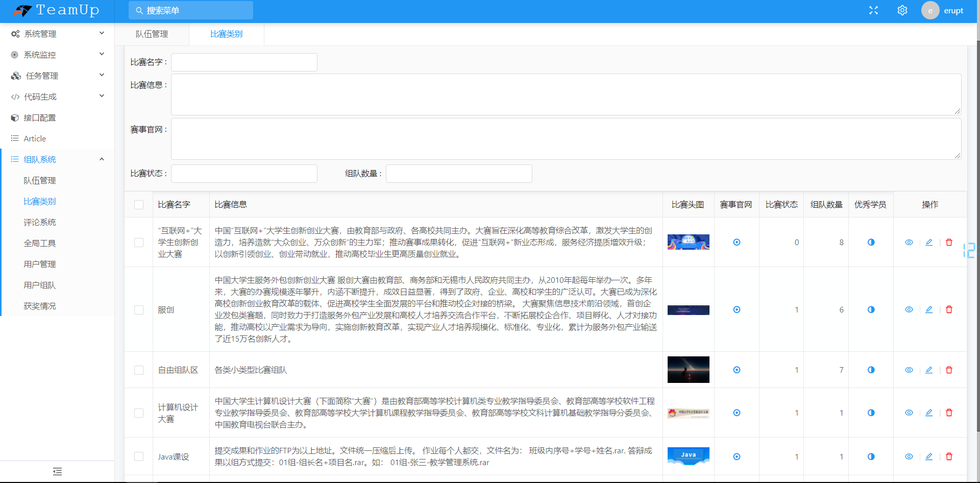Screen dimensions: 980x483
Task: Open 评论系统 in the sidebar
Action: 57,222
